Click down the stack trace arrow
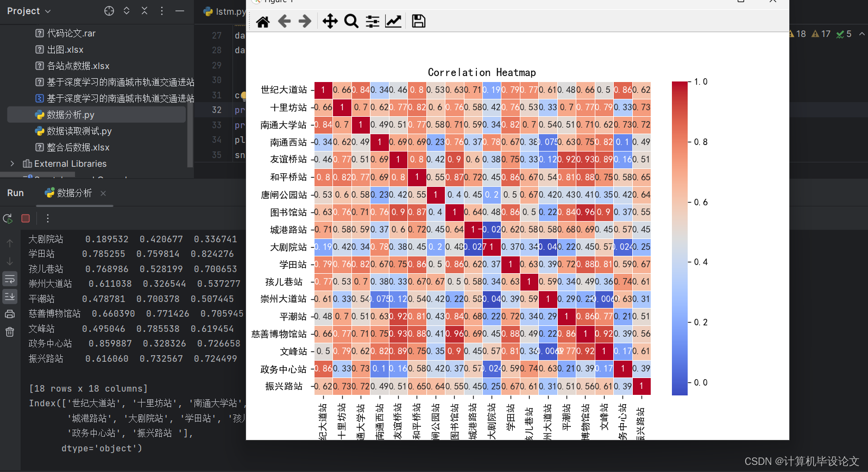Screen dimensions: 868x472 click(x=10, y=261)
